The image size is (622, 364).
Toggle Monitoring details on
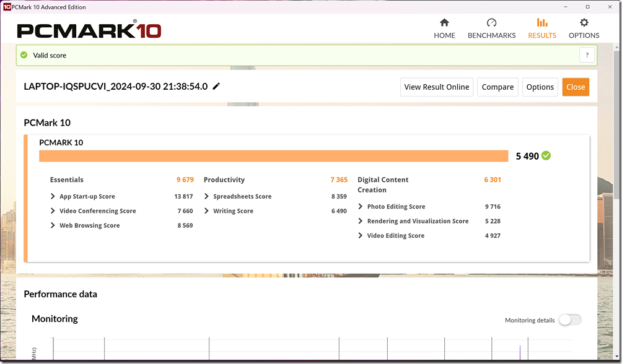569,319
